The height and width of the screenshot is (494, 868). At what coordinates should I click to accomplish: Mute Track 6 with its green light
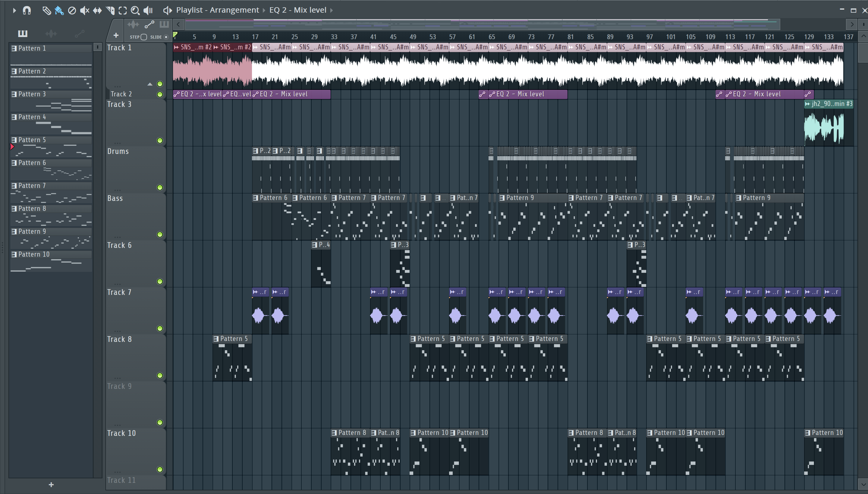pyautogui.click(x=159, y=282)
